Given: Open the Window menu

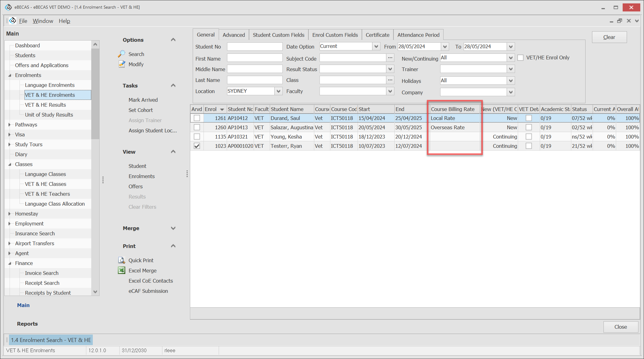Looking at the screenshot, I should click(43, 21).
